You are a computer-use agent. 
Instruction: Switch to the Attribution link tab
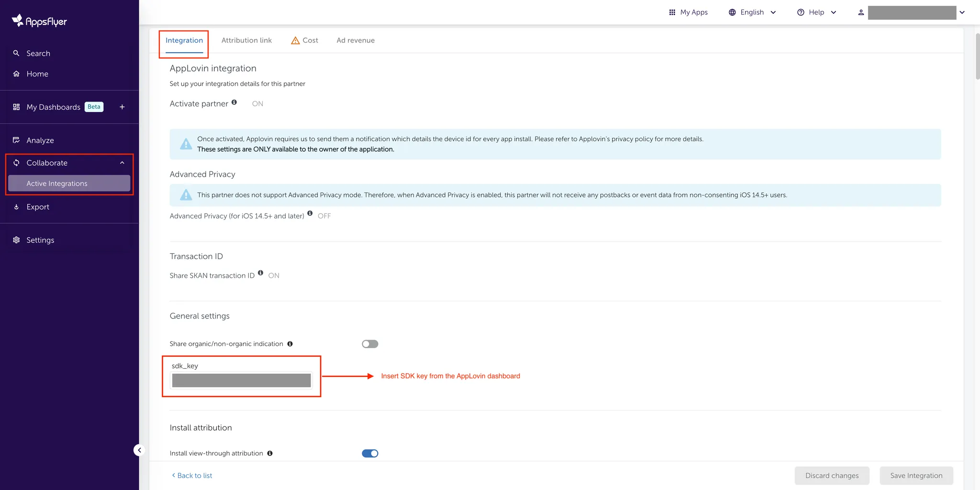coord(246,40)
